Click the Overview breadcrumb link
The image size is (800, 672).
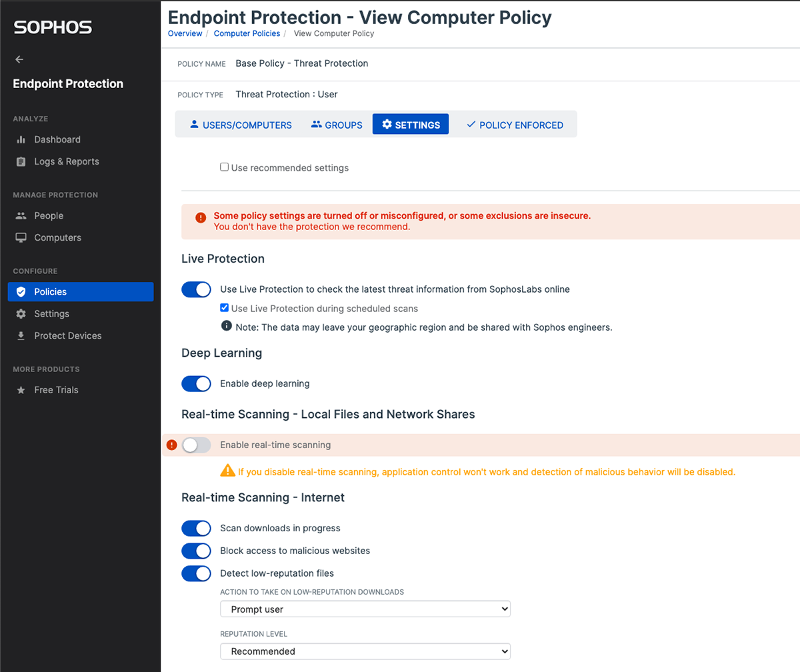(x=185, y=33)
